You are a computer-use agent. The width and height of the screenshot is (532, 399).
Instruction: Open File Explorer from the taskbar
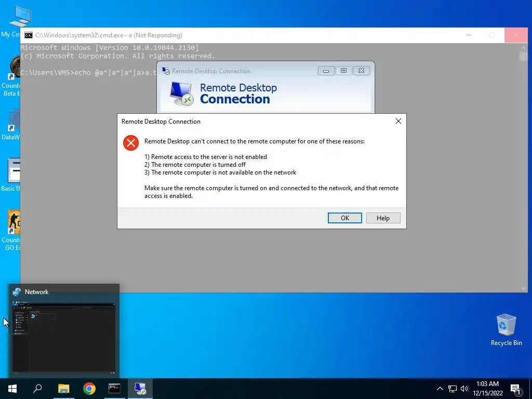tap(63, 389)
